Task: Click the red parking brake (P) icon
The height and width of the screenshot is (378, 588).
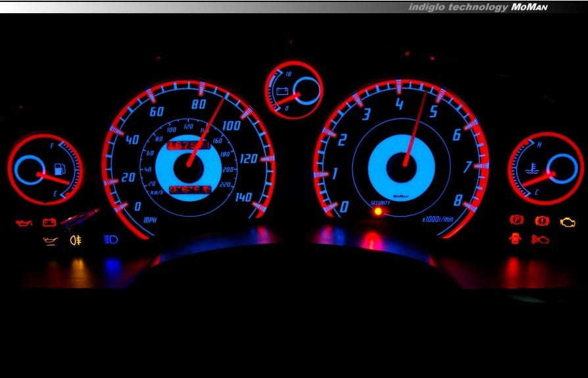Action: (517, 220)
